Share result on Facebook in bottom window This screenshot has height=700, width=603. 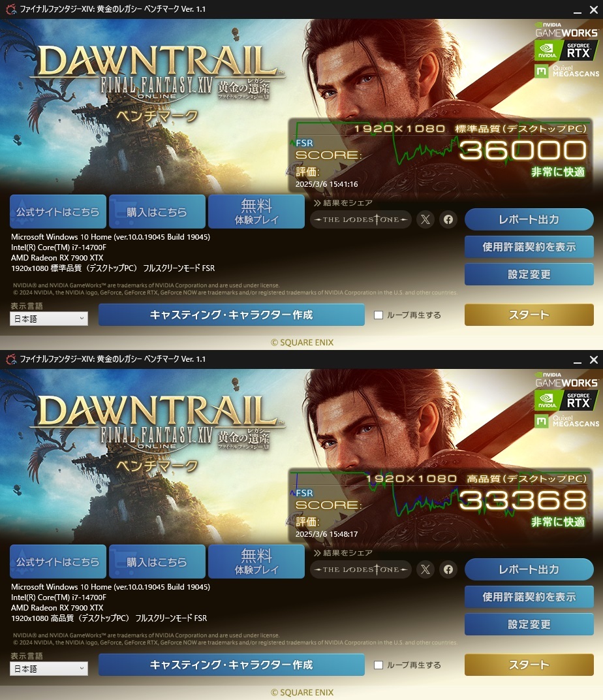[448, 569]
